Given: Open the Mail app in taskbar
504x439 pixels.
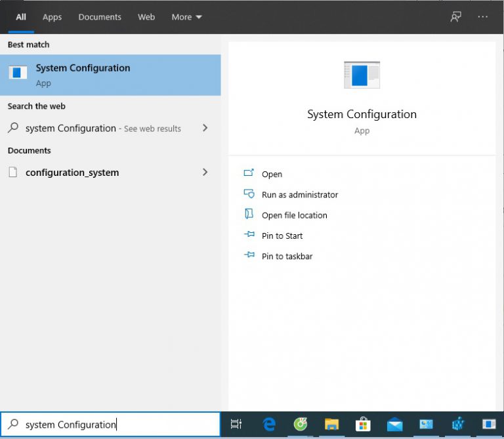Looking at the screenshot, I should 394,425.
